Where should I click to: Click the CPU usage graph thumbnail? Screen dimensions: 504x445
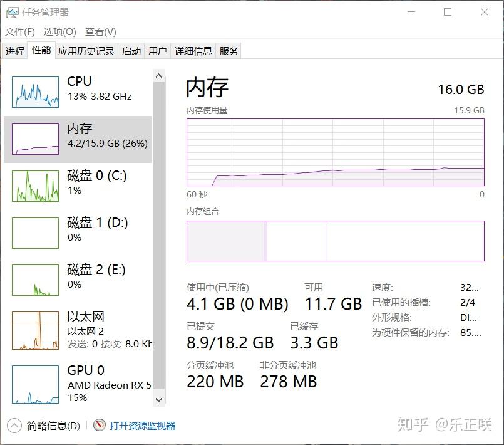35,92
